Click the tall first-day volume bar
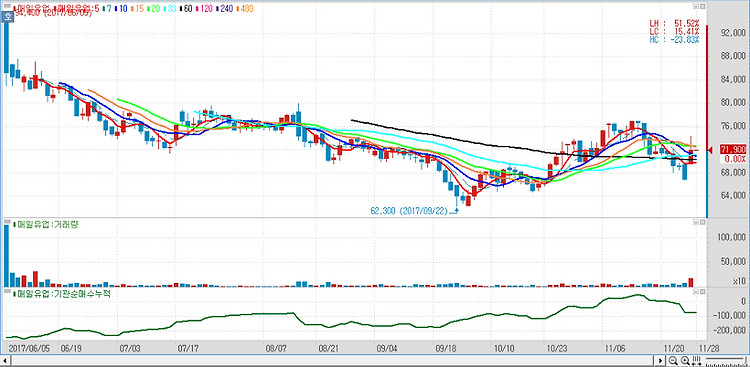Screen dimensions: 750x367 [x=6, y=256]
